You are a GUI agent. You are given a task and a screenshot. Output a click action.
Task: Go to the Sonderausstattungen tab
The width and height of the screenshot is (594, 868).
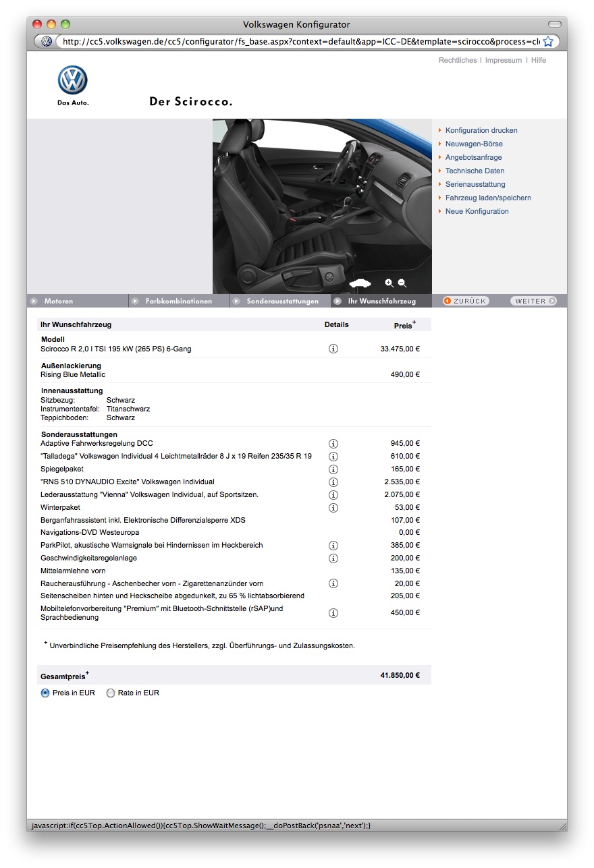pos(282,301)
